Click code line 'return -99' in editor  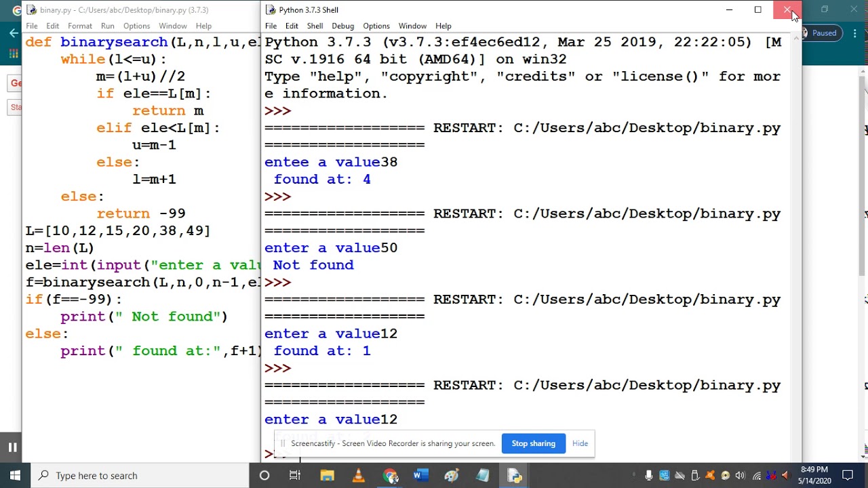pos(141,213)
